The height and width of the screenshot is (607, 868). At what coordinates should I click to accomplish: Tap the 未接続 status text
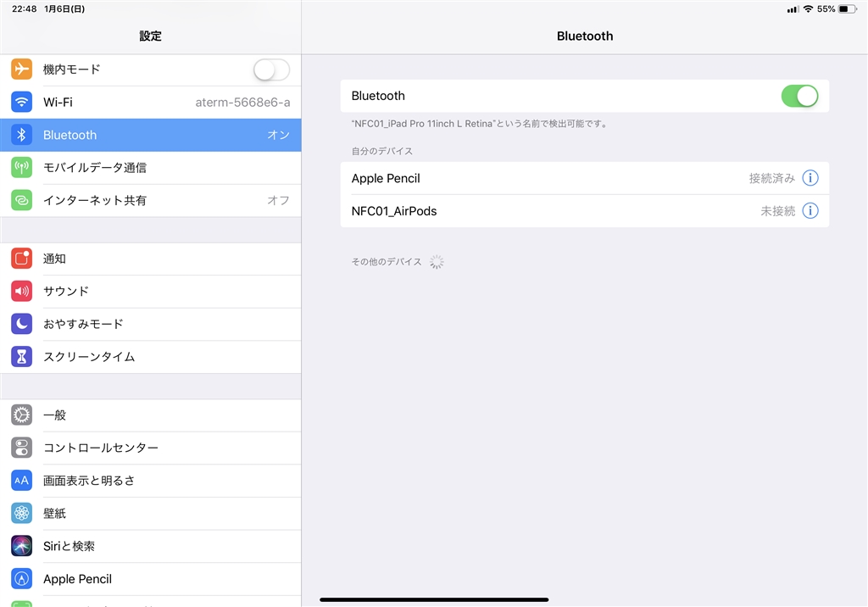(777, 211)
